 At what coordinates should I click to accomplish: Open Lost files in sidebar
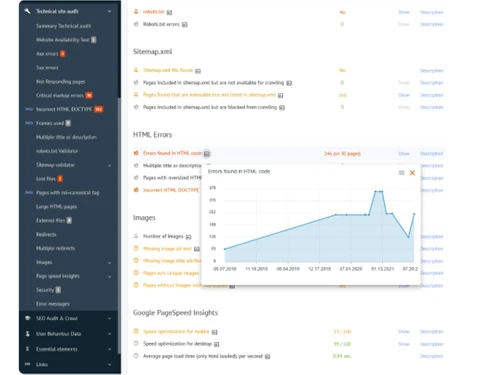point(46,179)
